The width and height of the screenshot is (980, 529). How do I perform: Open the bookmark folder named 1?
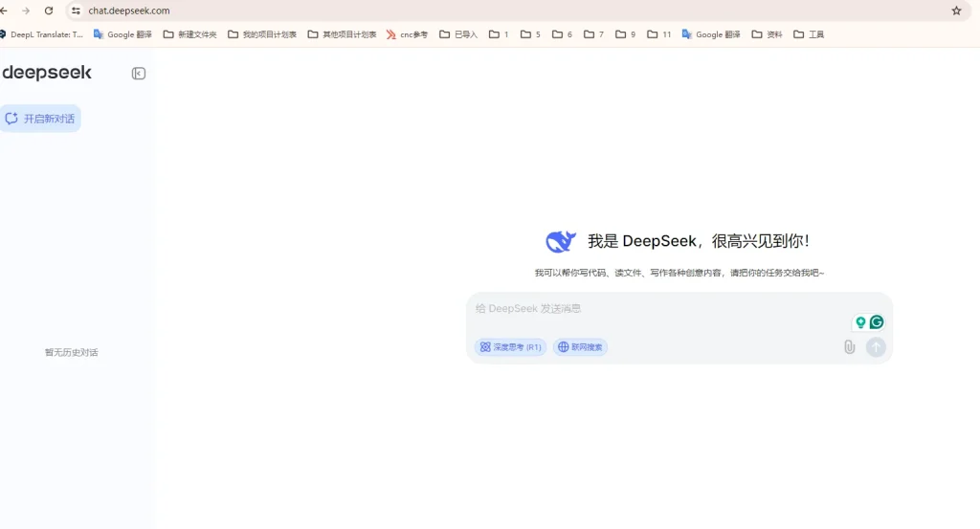point(499,34)
